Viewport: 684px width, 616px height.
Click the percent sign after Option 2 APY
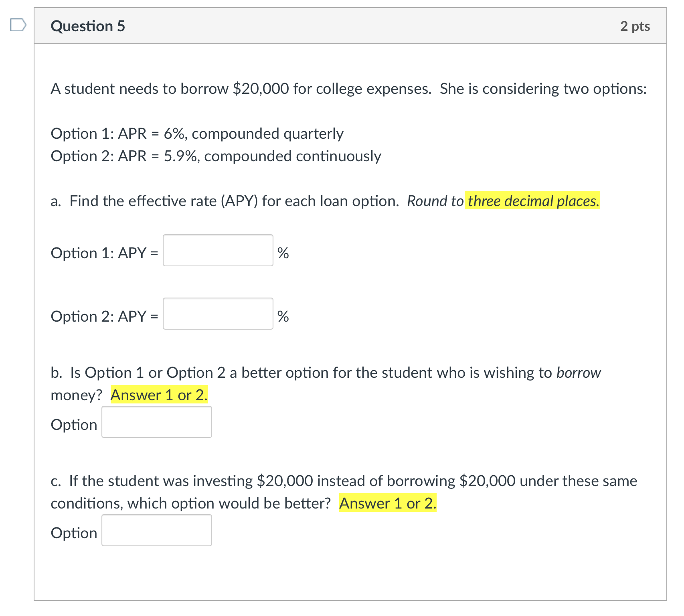(x=283, y=317)
